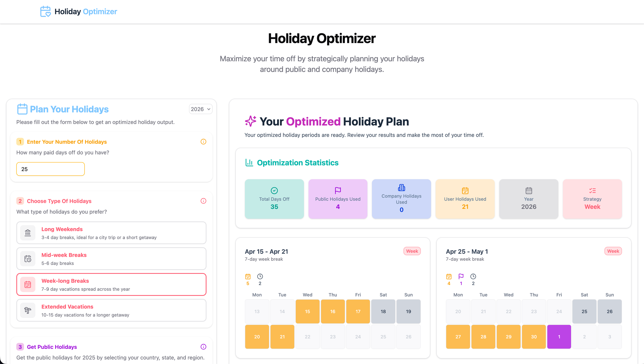
Task: Select the Mid-week Breaks holiday type
Action: click(111, 259)
